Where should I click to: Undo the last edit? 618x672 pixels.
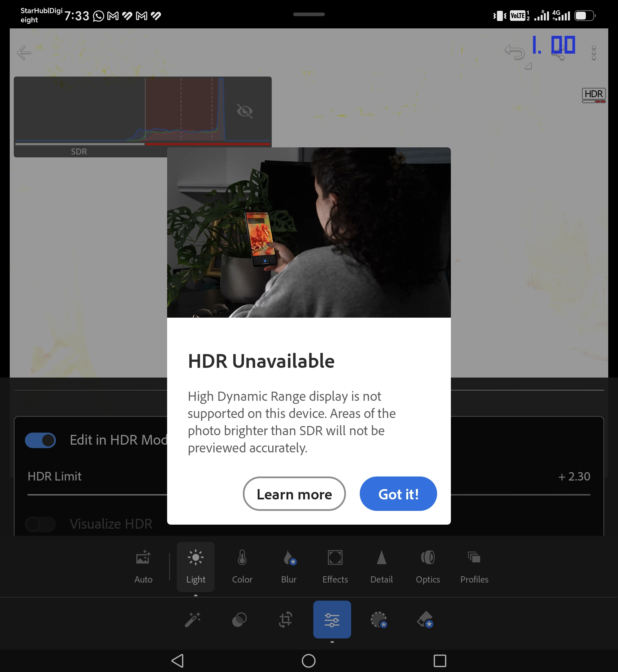(x=514, y=52)
